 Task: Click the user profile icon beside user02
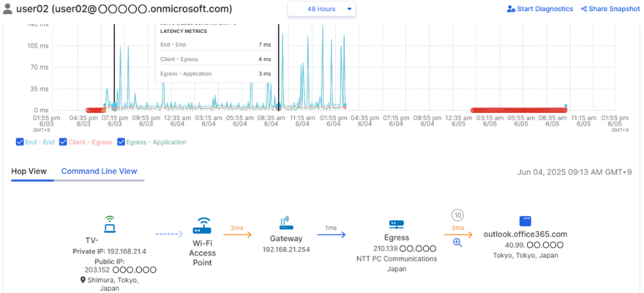tap(8, 9)
